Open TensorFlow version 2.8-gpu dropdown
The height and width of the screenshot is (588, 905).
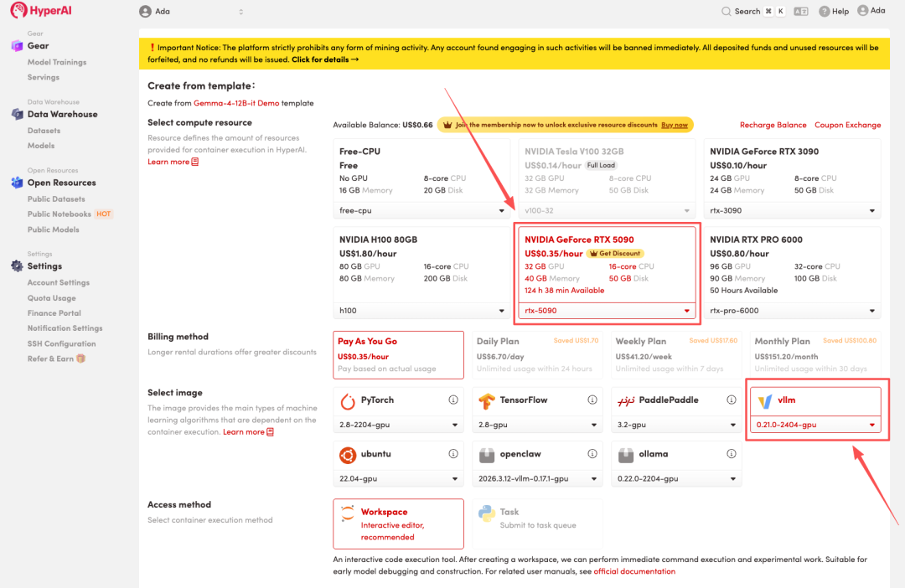(x=537, y=425)
